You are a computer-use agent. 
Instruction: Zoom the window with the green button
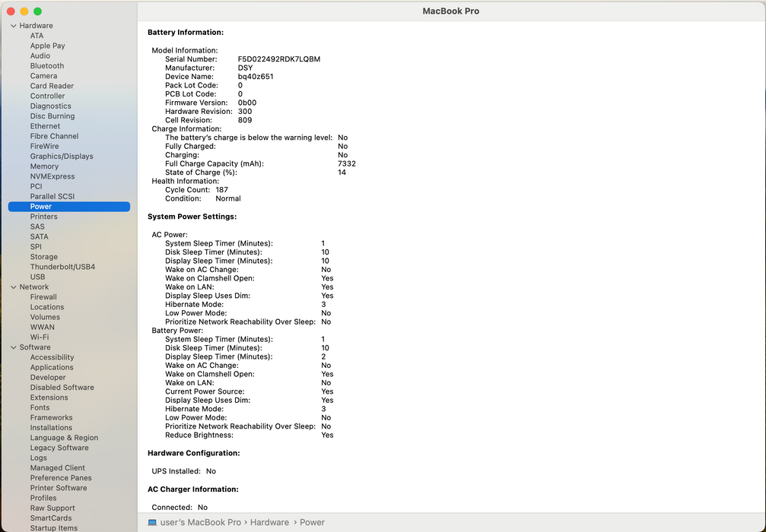pos(37,11)
